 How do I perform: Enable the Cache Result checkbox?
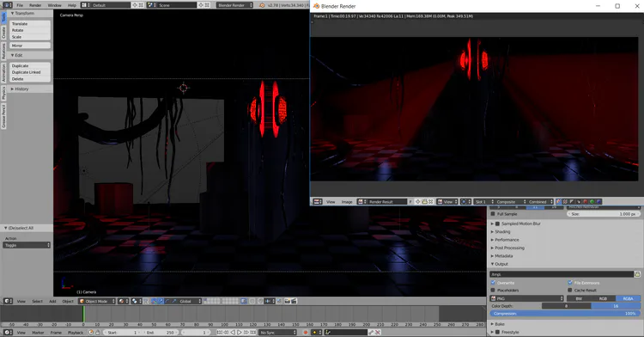coord(570,291)
